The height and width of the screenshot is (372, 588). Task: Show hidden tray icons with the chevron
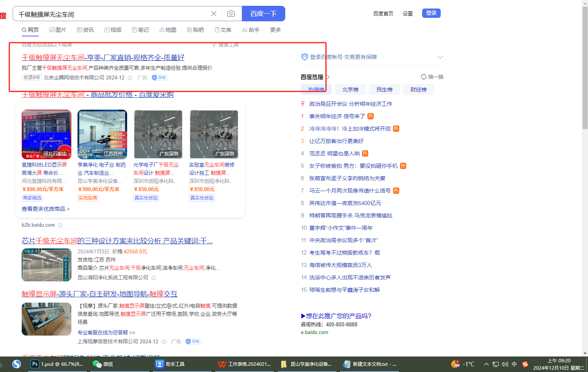(486, 364)
